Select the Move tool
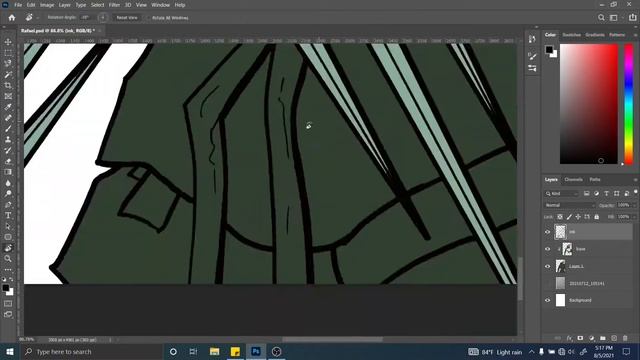Screen dimensions: 640x360 coord(8,42)
